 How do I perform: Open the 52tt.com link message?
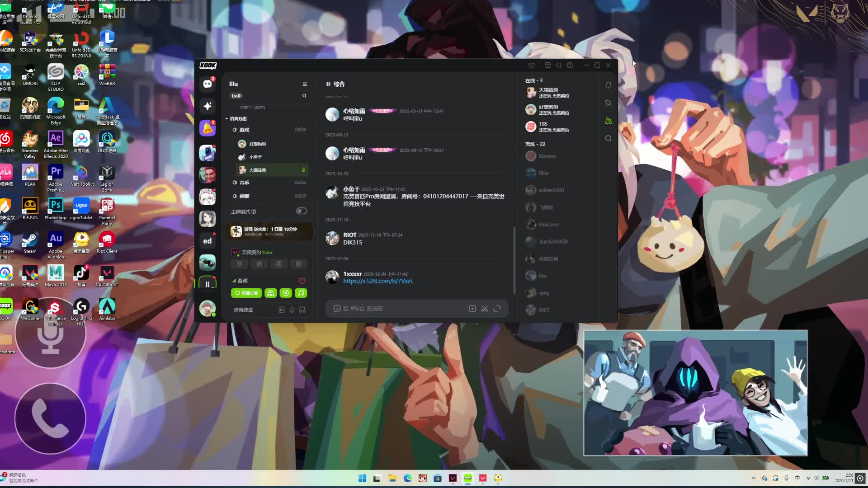click(x=378, y=281)
